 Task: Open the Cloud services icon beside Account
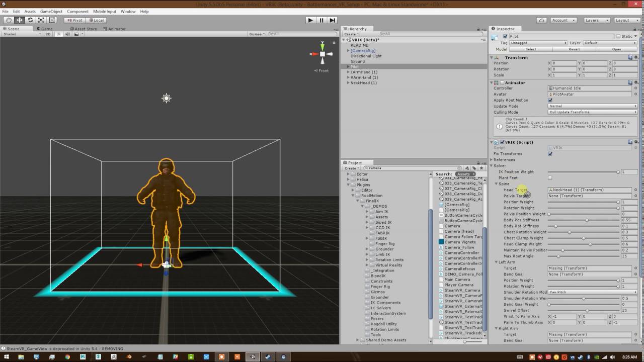pyautogui.click(x=541, y=20)
